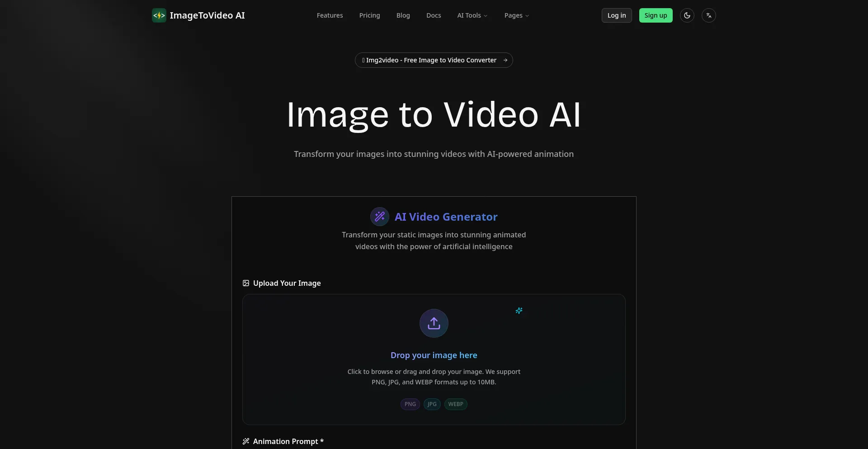Click the Drop your image here text

434,355
